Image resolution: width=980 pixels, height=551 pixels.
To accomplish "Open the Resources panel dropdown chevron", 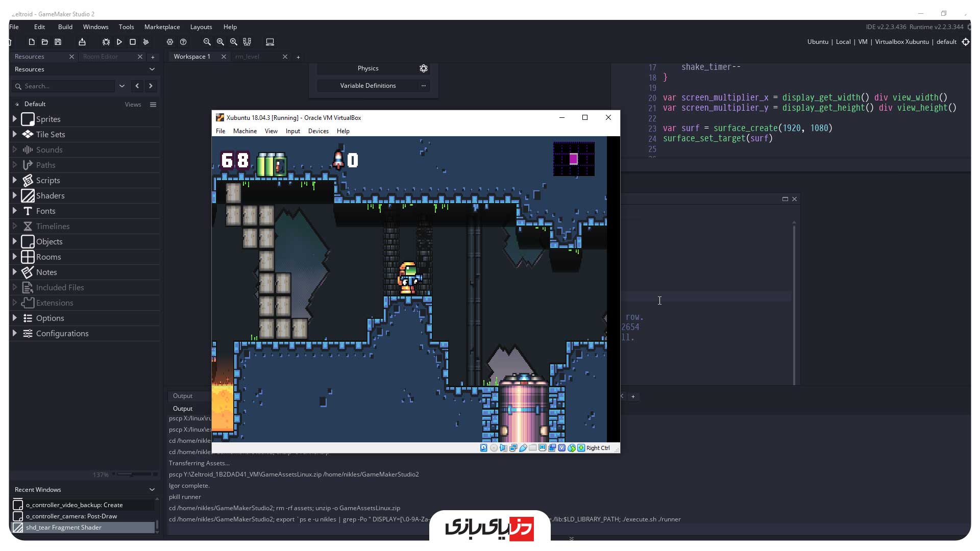I will coord(152,69).
